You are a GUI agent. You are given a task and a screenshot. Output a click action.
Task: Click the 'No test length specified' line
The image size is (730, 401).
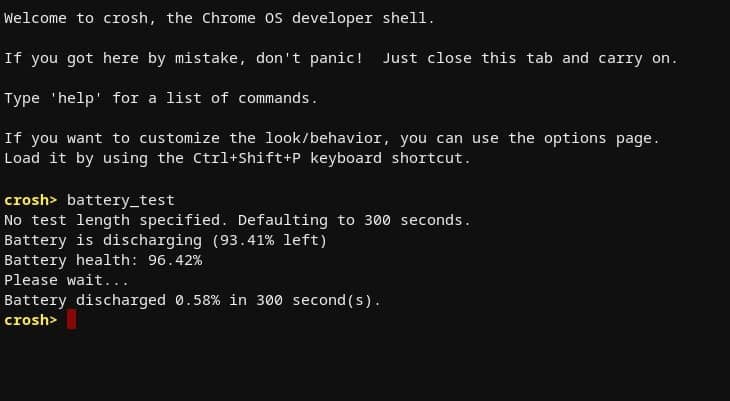tap(237, 220)
